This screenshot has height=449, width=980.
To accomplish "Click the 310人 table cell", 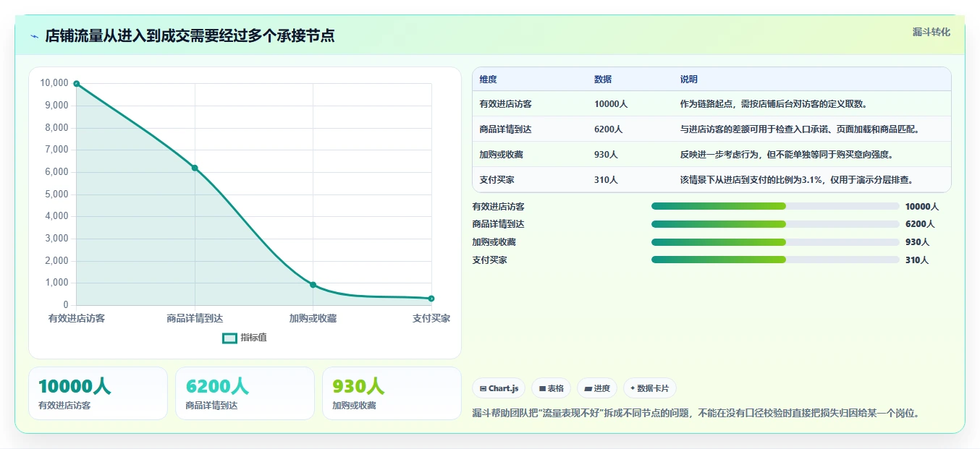I will coord(606,180).
